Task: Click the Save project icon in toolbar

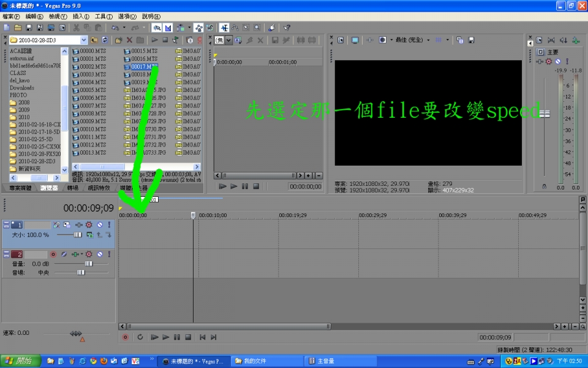Action: [29, 28]
